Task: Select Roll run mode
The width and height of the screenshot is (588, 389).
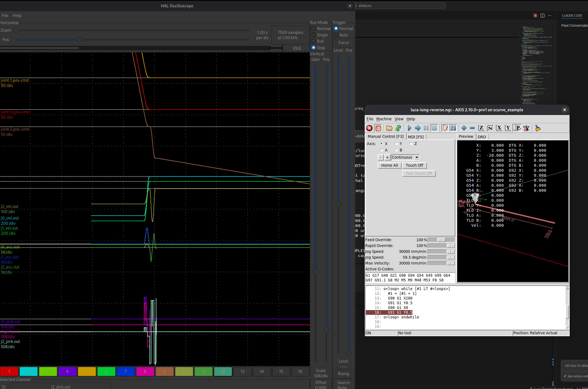Action: point(314,41)
